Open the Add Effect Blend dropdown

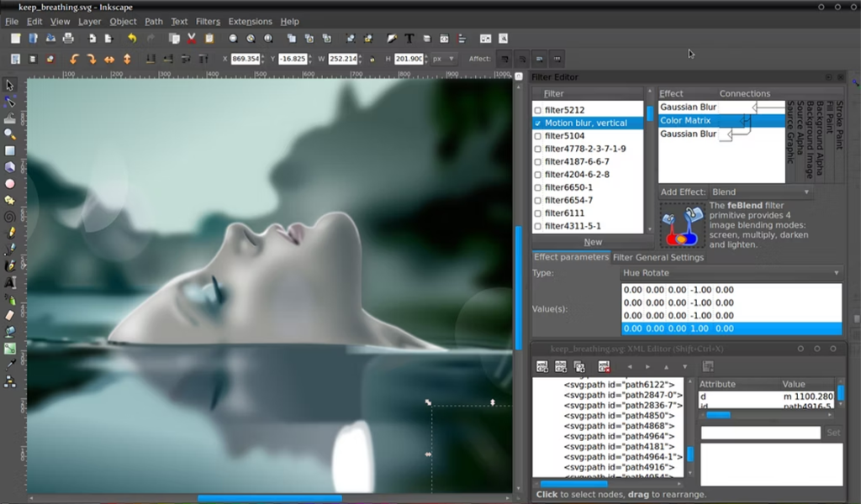coord(759,192)
